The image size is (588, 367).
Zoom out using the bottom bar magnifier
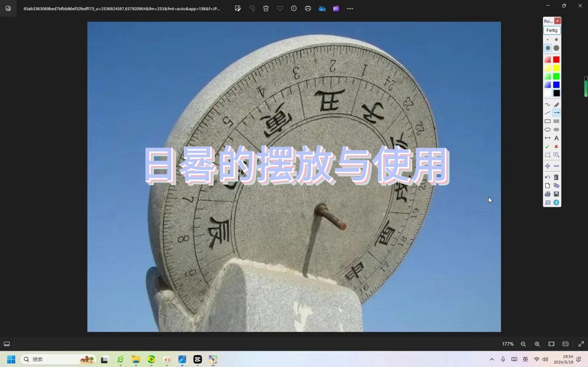tap(523, 344)
